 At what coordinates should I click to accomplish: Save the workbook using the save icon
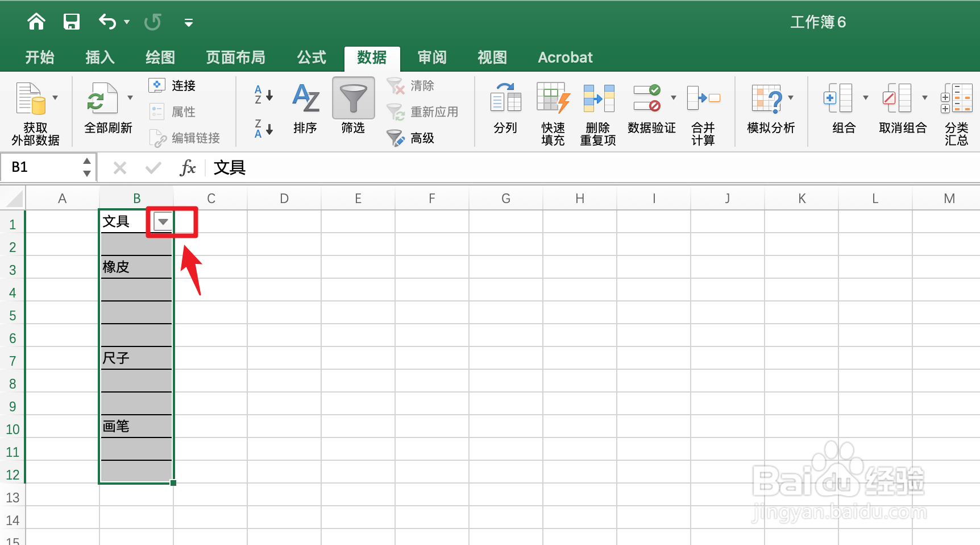point(71,22)
